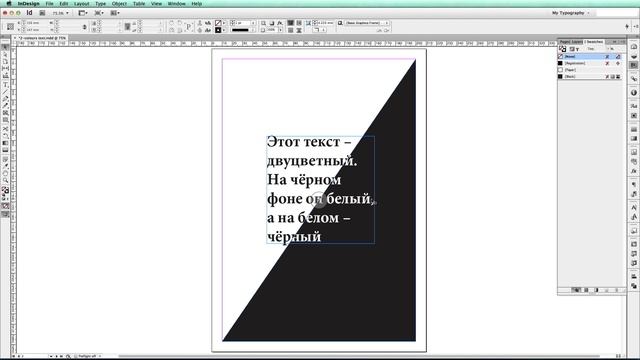Click the Tint field in Swatches panel
Image resolution: width=640 pixels, height=360 pixels.
tap(598, 49)
